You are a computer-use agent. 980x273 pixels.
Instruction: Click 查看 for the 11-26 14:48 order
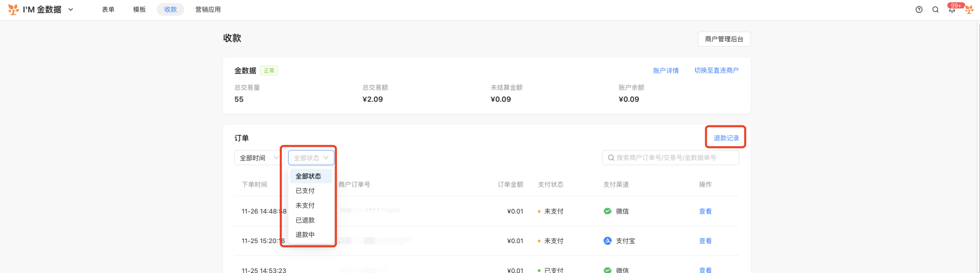(x=705, y=211)
